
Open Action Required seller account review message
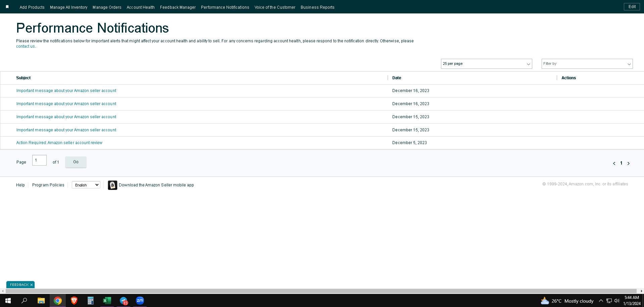tap(59, 143)
